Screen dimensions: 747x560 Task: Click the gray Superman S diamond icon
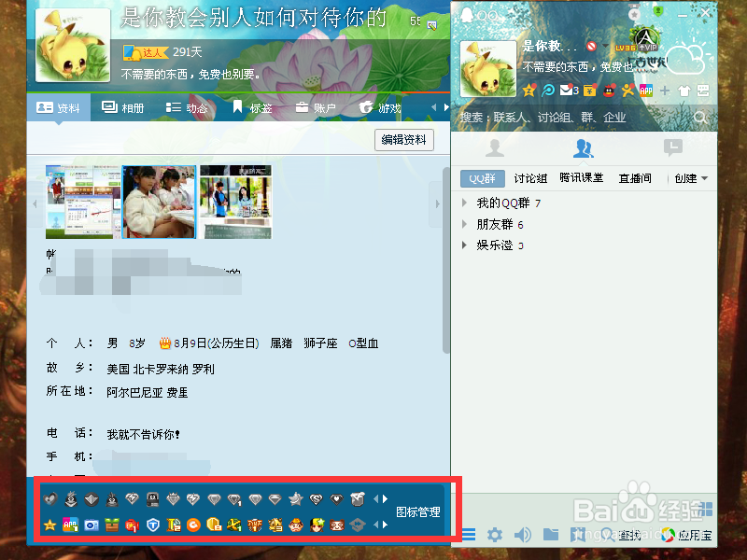[x=317, y=499]
